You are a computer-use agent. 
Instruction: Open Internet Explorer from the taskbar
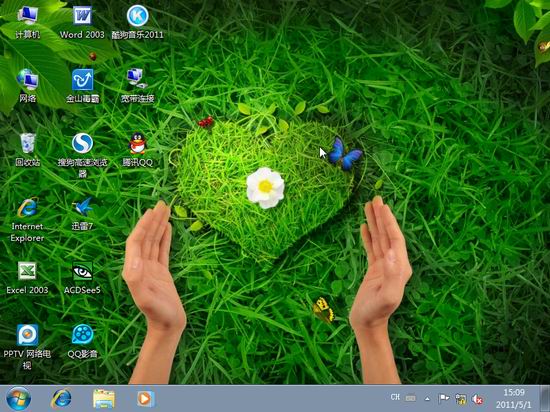pos(61,399)
